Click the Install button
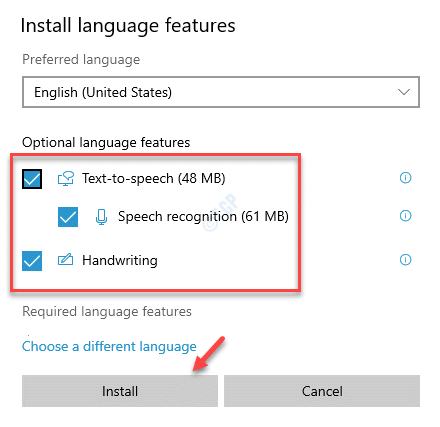 pos(120,391)
